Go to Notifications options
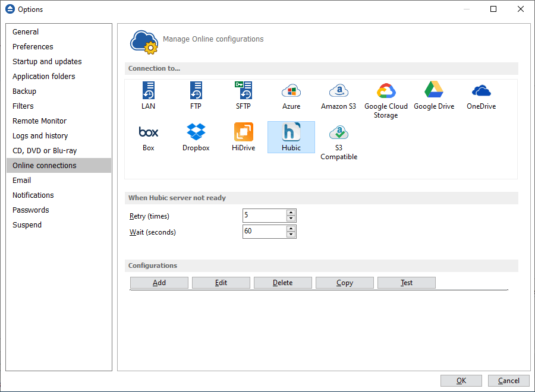This screenshot has width=535, height=392. coord(59,195)
